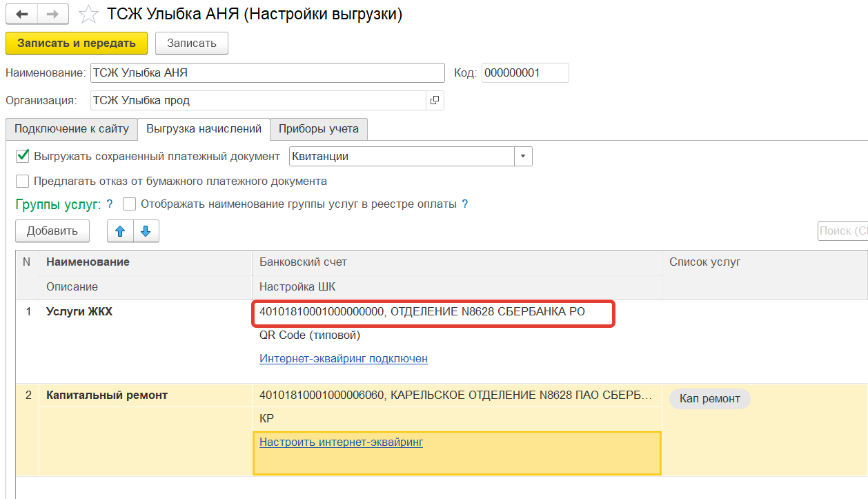868x499 pixels.
Task: Select the Выгрузка начислений tab
Action: (204, 128)
